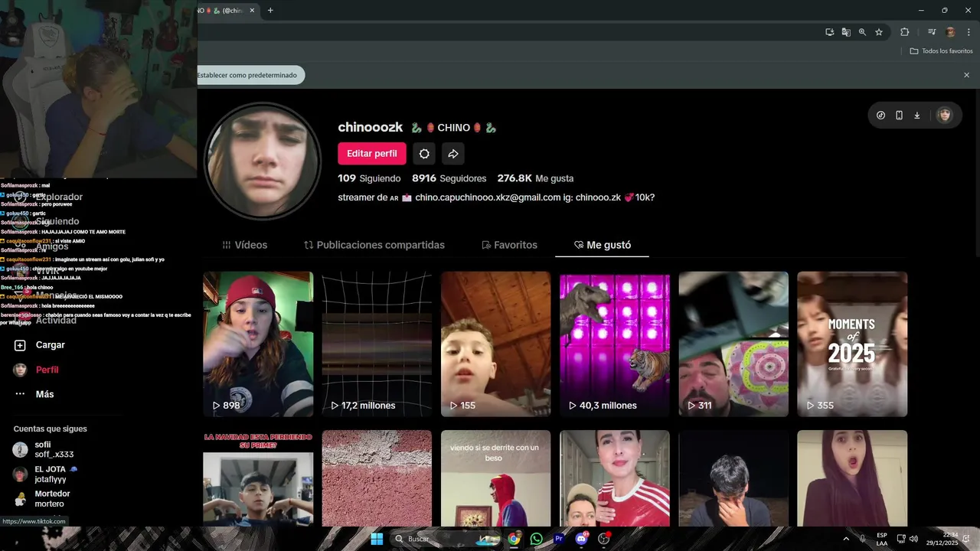Open the Chrome extensions puzzle icon

click(905, 32)
